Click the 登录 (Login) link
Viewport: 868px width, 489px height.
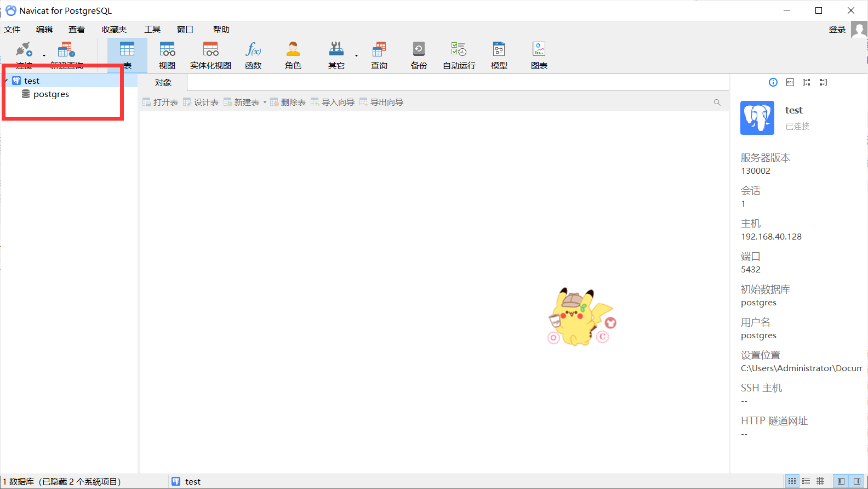click(837, 30)
